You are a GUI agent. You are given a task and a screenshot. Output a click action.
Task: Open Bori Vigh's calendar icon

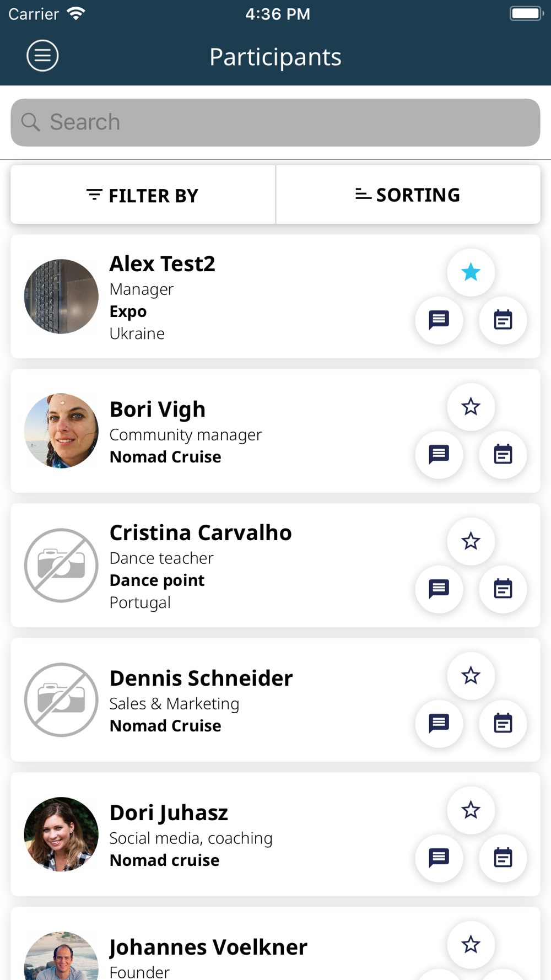click(503, 454)
